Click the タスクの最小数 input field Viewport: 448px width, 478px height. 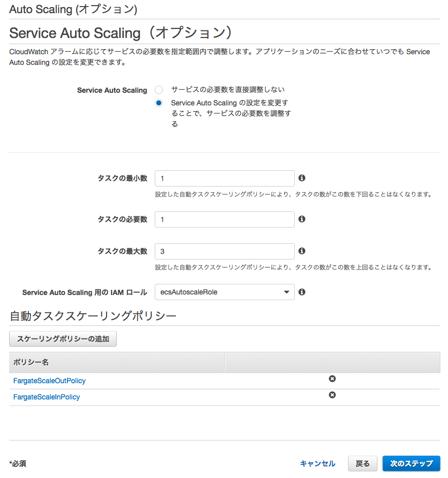[x=225, y=178]
